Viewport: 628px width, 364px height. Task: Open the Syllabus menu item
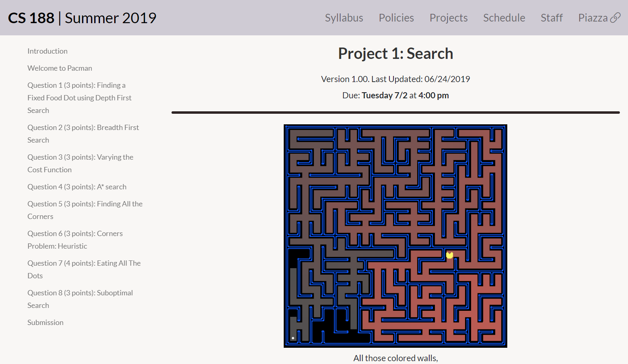pos(344,18)
